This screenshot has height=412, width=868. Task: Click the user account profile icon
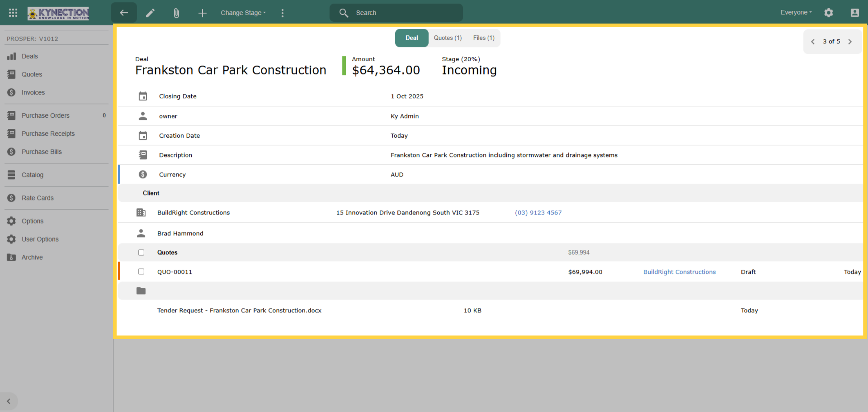coord(855,13)
